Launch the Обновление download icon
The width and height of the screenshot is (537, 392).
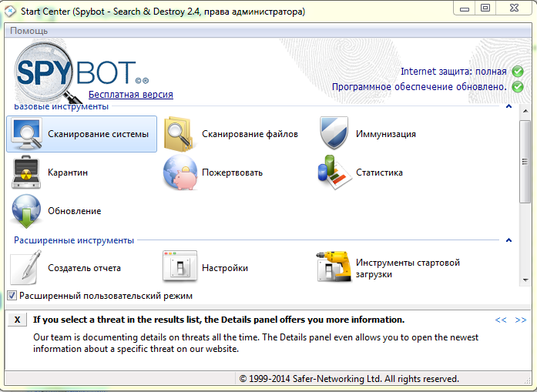(27, 211)
